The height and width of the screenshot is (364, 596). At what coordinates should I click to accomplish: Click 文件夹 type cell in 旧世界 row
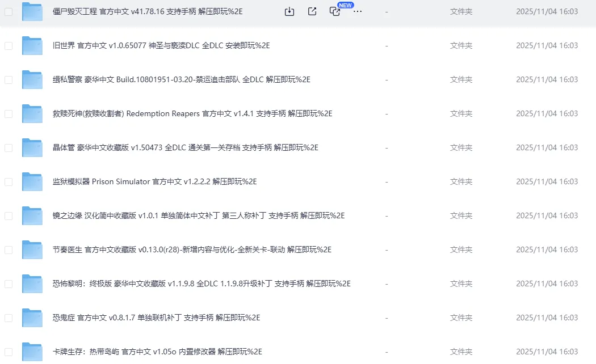[461, 45]
